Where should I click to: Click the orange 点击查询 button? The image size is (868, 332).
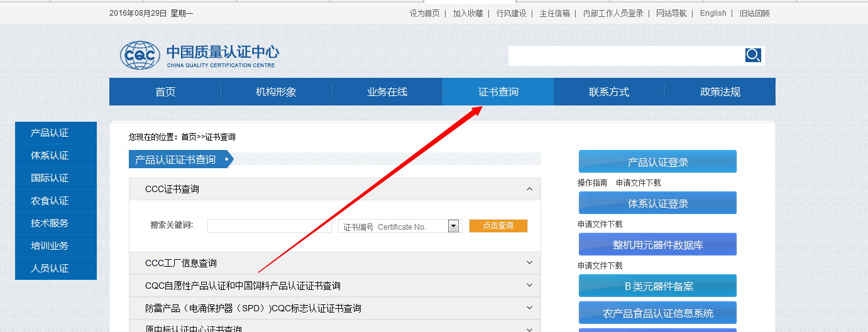coord(498,226)
